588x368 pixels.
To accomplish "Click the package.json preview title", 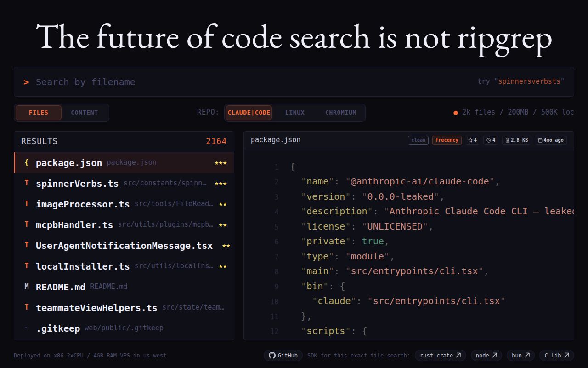I will (276, 140).
